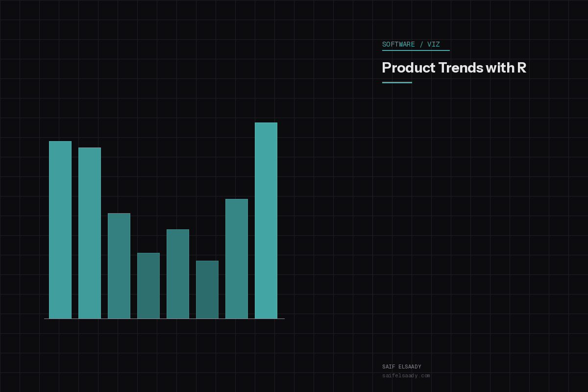Screen dimensions: 588x392
Task: Select the second tall bar from left
Action: pos(89,233)
